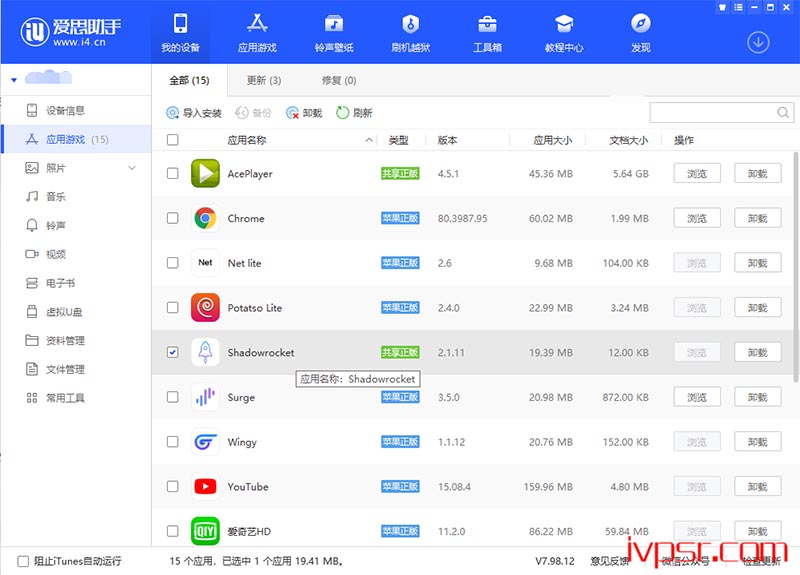Switch to 更新 (3) tab
The image size is (800, 575).
pyautogui.click(x=264, y=80)
